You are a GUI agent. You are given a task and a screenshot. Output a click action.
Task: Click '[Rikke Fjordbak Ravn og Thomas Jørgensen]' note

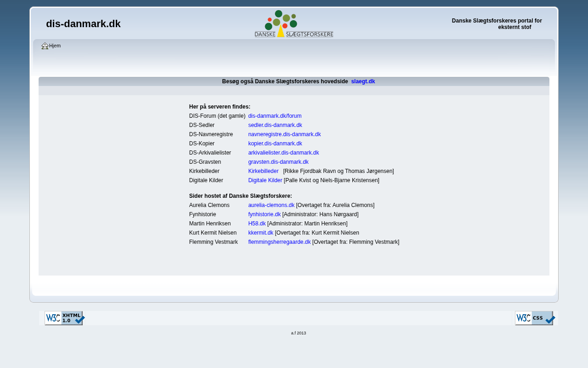(339, 171)
